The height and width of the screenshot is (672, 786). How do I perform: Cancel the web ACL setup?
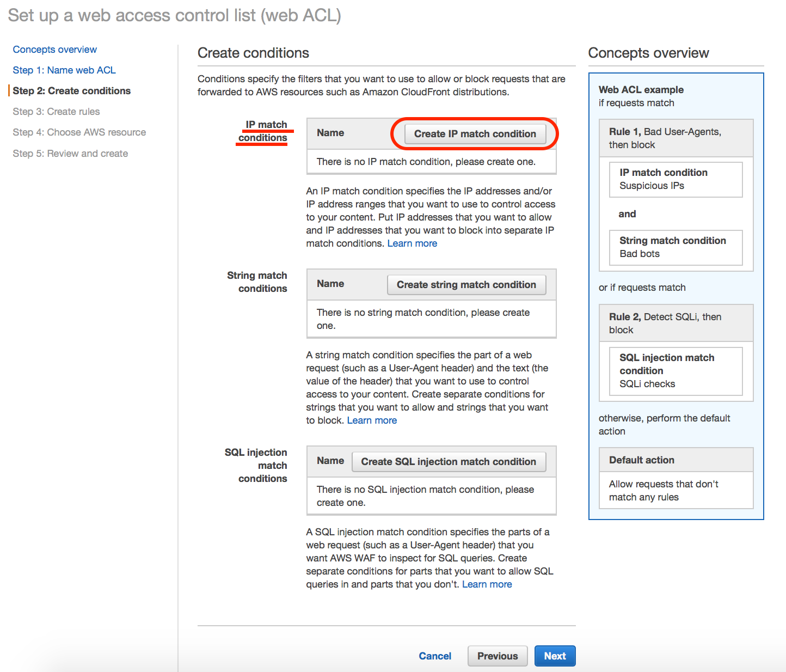point(434,656)
